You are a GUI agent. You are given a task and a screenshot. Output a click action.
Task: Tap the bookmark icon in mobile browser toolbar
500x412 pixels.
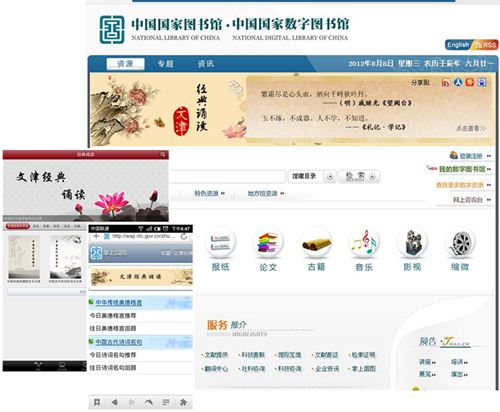point(97,402)
